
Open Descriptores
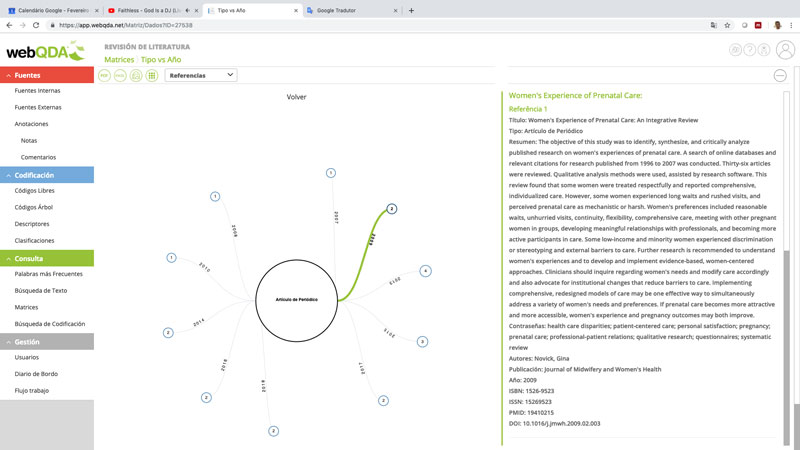[32, 224]
